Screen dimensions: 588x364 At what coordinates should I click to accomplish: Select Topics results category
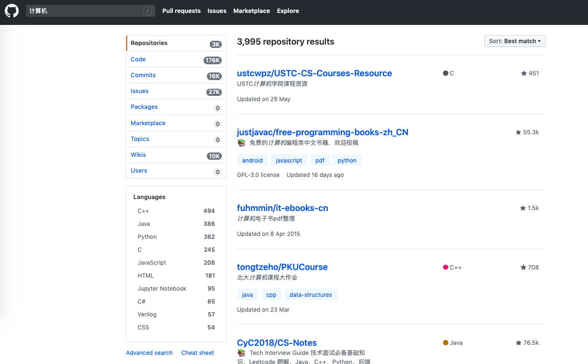pos(176,139)
